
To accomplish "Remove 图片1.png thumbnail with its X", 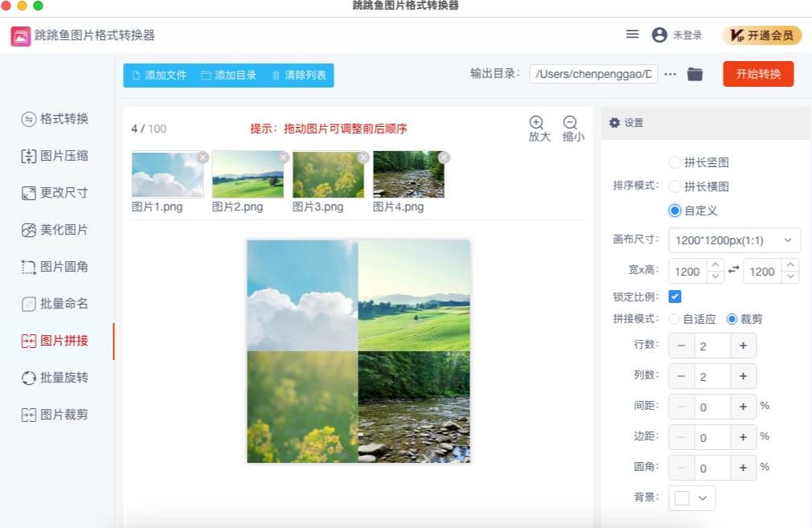I will click(203, 158).
